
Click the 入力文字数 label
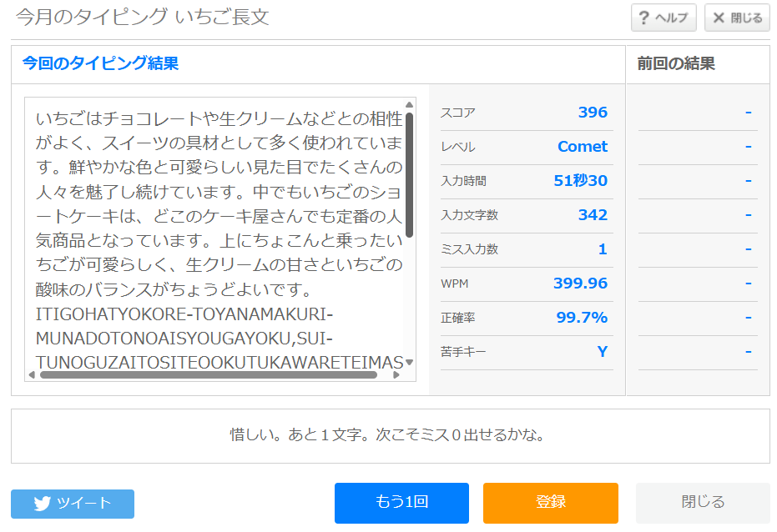coord(469,215)
